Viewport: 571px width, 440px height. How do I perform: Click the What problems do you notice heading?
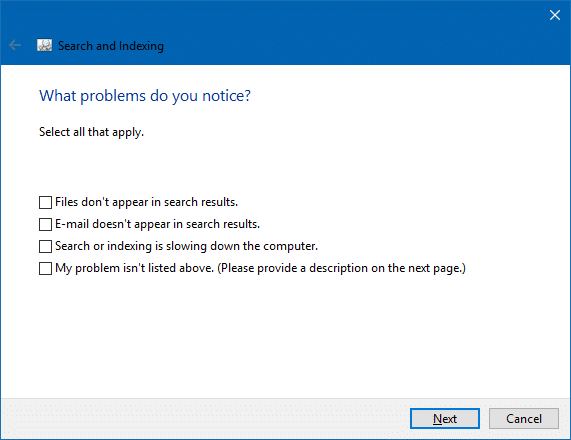(x=145, y=96)
